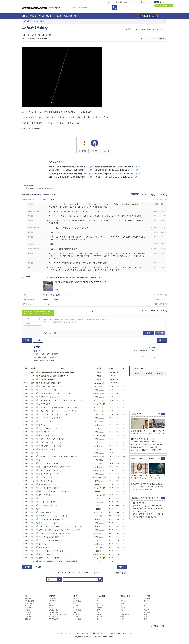Switch to the 디시이슈 tab in side panel
The width and height of the screenshot is (189, 644).
[x=151, y=458]
